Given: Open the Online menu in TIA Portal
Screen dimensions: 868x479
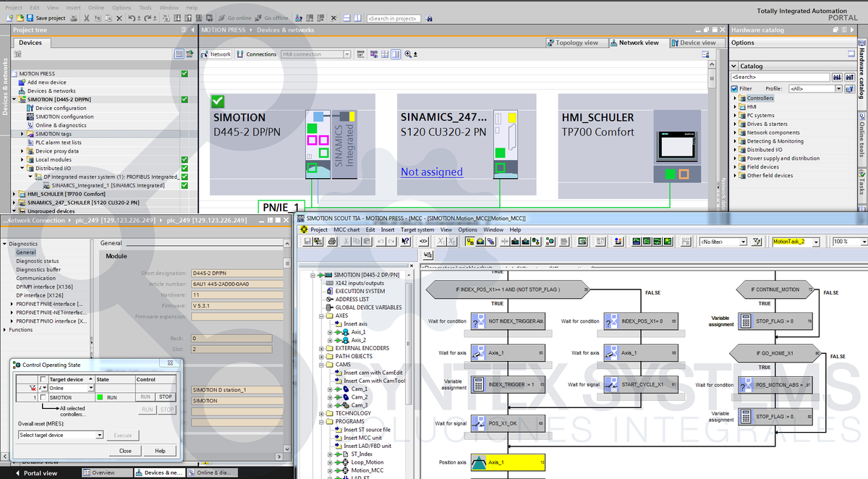Looking at the screenshot, I should (x=96, y=7).
